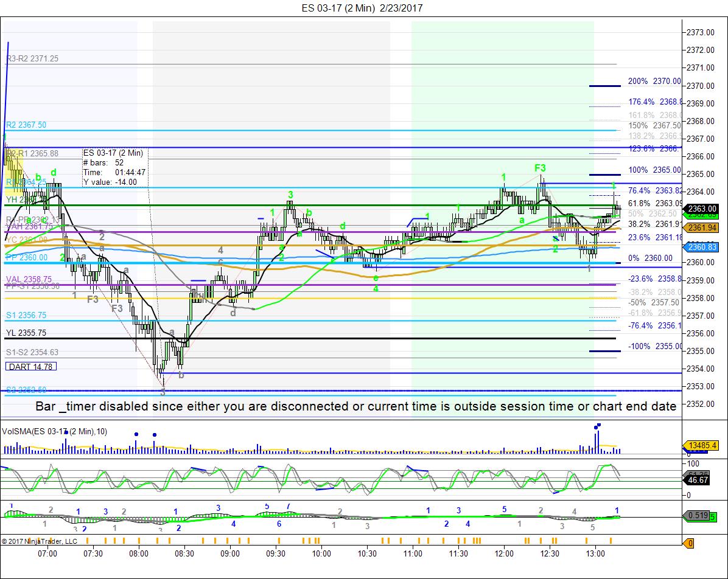Select the R3-R2 2371.25 pivot label
Image resolution: width=728 pixels, height=579 pixels.
[x=32, y=58]
